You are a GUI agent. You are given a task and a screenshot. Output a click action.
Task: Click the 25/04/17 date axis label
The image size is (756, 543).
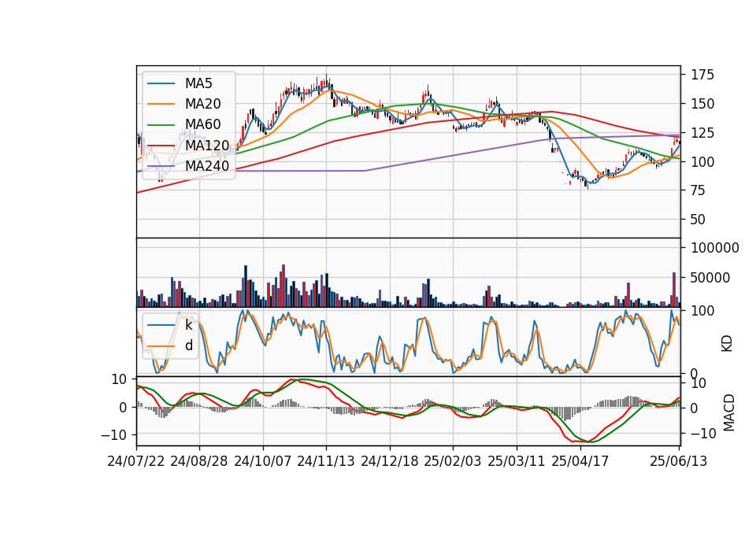(580, 461)
